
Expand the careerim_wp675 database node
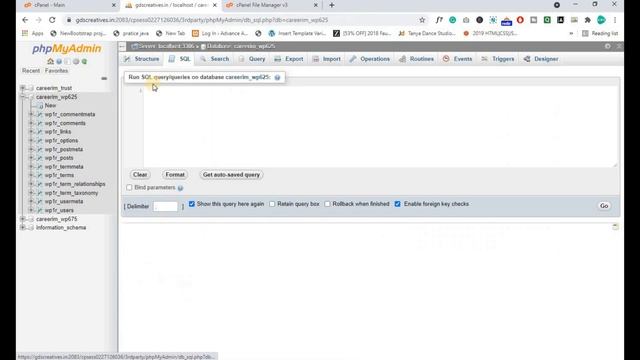point(23,219)
